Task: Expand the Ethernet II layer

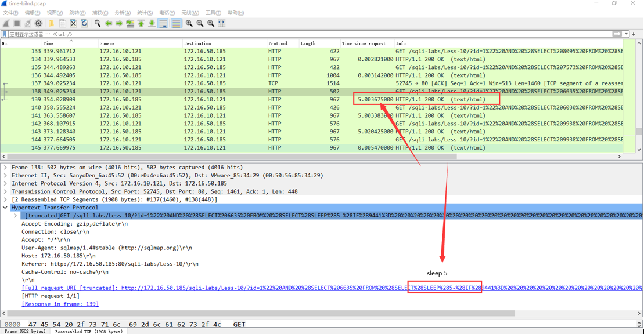Action: (5, 175)
